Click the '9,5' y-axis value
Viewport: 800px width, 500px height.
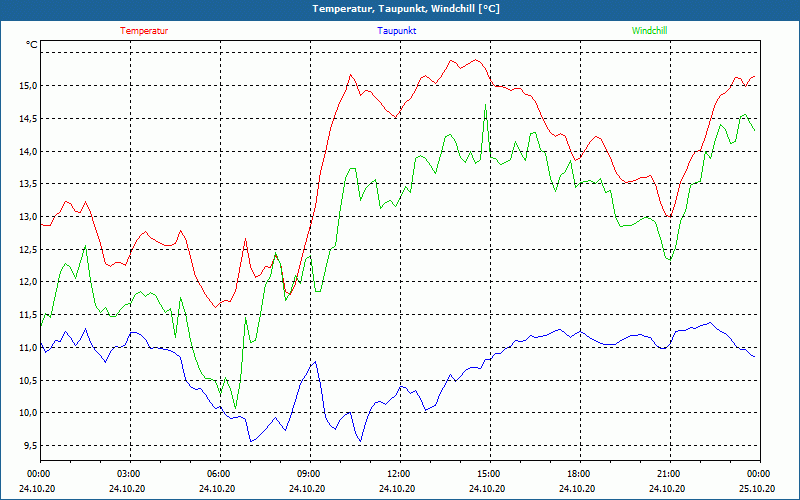(x=31, y=445)
